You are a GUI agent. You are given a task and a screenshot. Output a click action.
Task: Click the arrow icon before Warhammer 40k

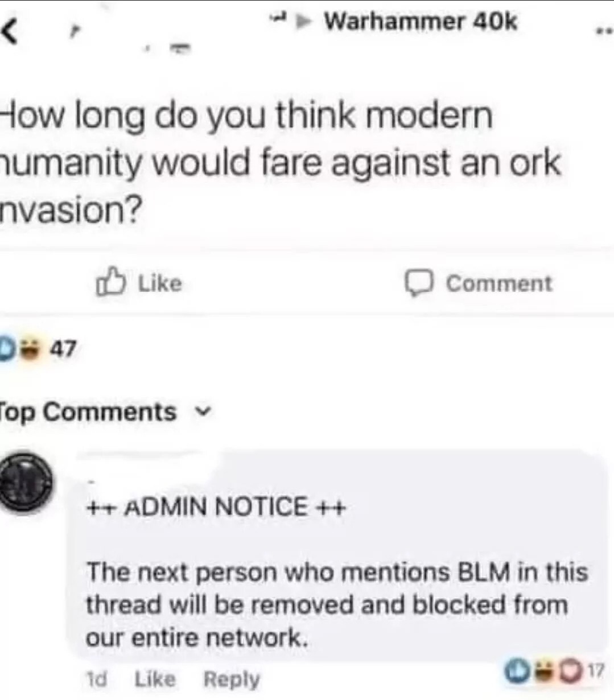[307, 22]
